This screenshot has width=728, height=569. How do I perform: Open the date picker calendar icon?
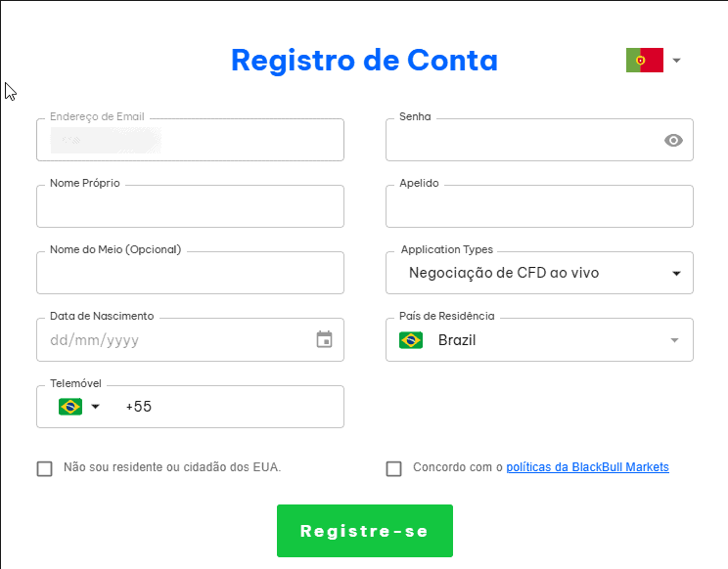point(325,340)
